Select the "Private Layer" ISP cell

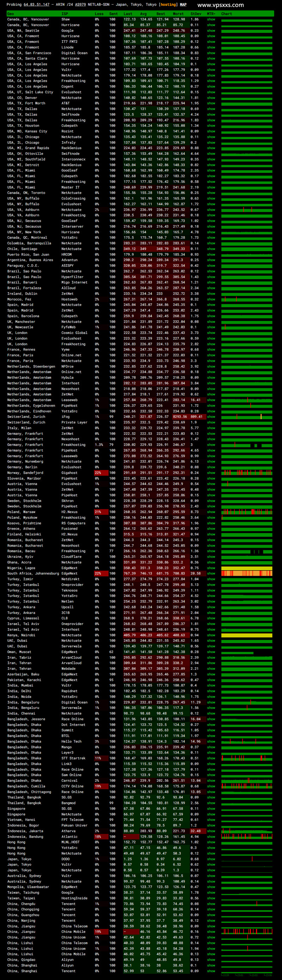pyautogui.click(x=74, y=423)
